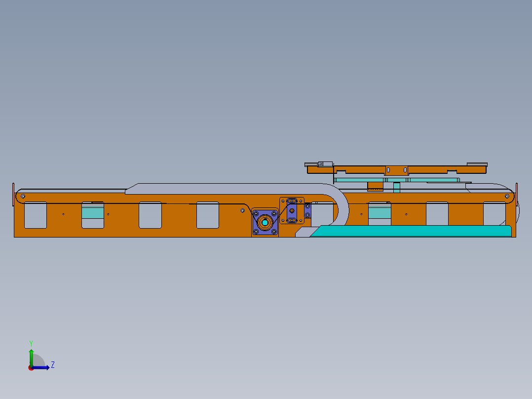
Task: Select the orange carriage plate on top
Action: coord(397,169)
